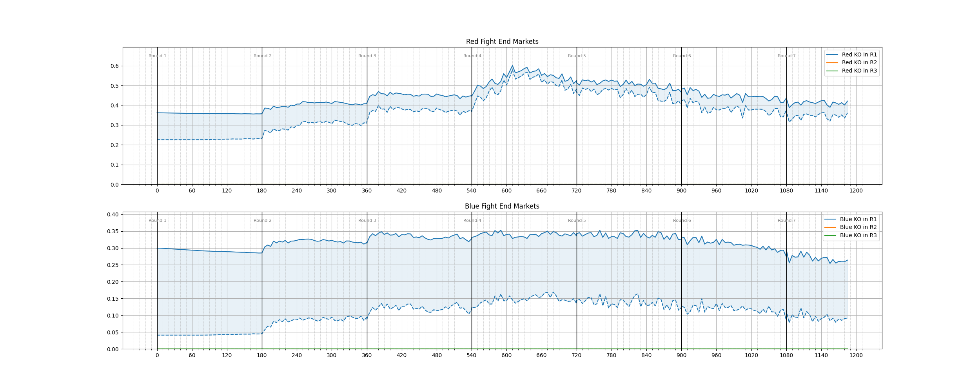This screenshot has width=980, height=392.
Task: Select the 'Round 1' marker in Blue chart
Action: (157, 220)
